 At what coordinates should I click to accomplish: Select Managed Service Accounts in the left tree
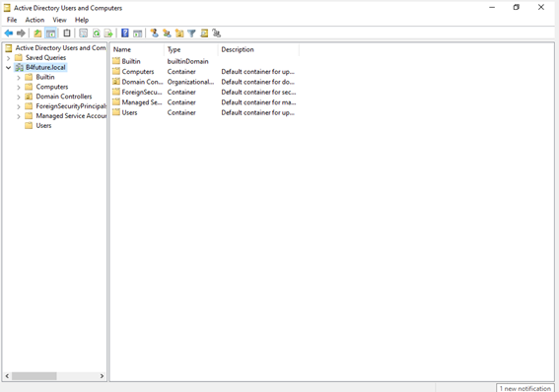(x=65, y=115)
